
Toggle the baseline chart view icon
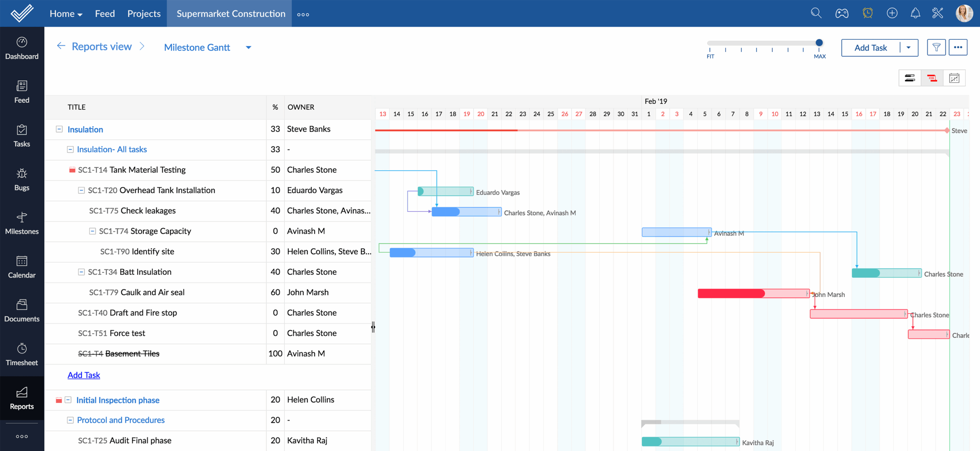[x=954, y=78]
